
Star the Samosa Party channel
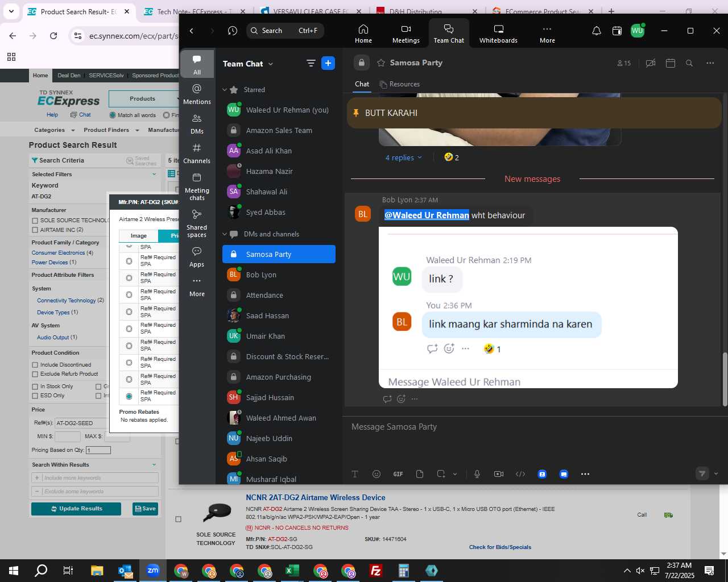tap(381, 63)
